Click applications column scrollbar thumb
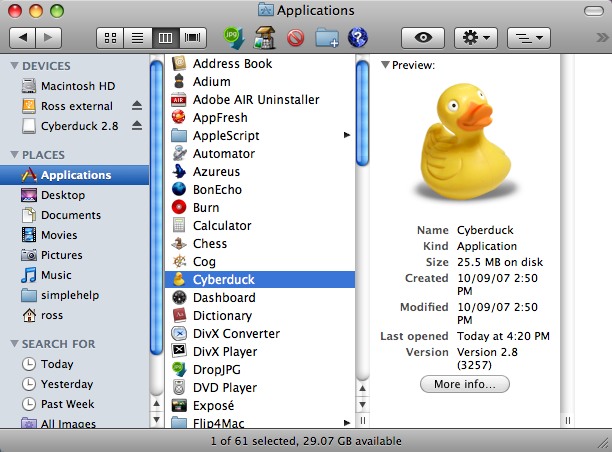This screenshot has width=612, height=452. (x=362, y=113)
